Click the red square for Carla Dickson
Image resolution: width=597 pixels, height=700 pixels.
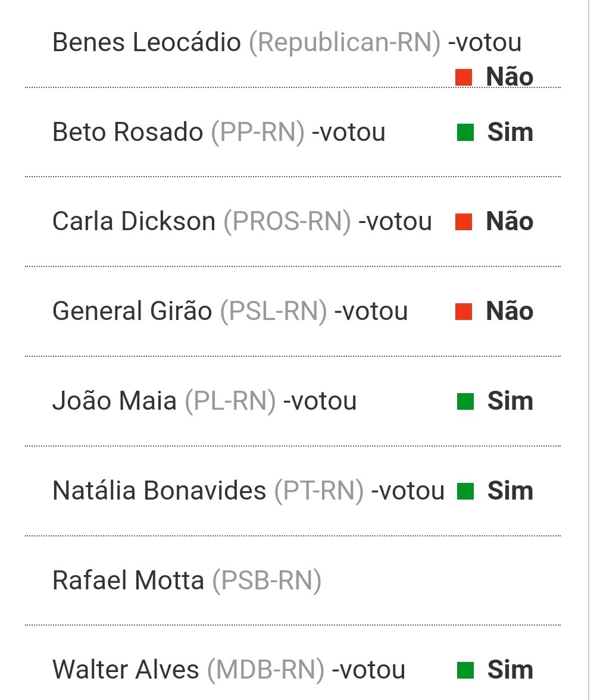point(464,222)
